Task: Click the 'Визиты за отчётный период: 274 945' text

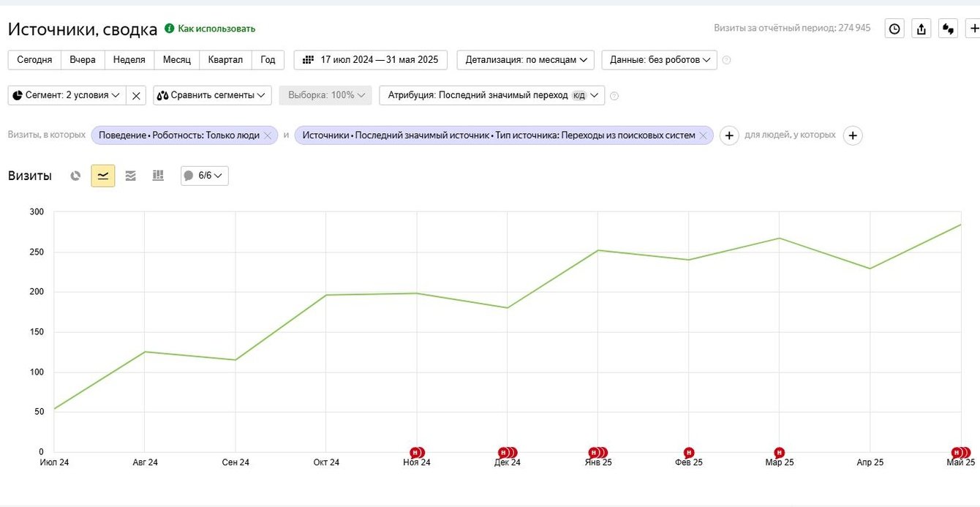Action: (792, 28)
